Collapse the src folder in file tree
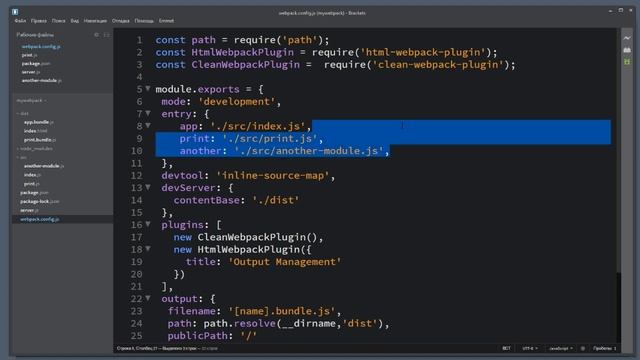This screenshot has height=360, width=640. tap(22, 158)
